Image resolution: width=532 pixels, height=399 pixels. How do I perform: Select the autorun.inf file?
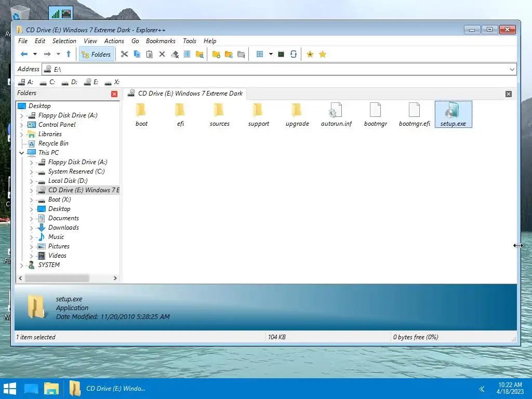tap(336, 115)
